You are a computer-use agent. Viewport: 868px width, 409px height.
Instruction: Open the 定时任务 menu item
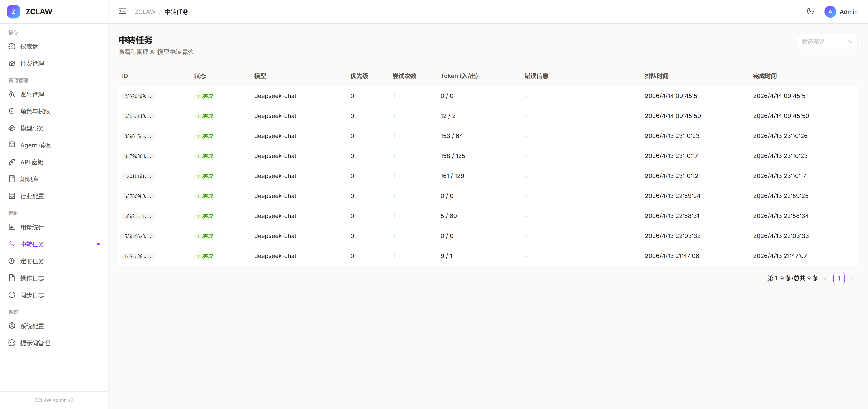coord(32,261)
